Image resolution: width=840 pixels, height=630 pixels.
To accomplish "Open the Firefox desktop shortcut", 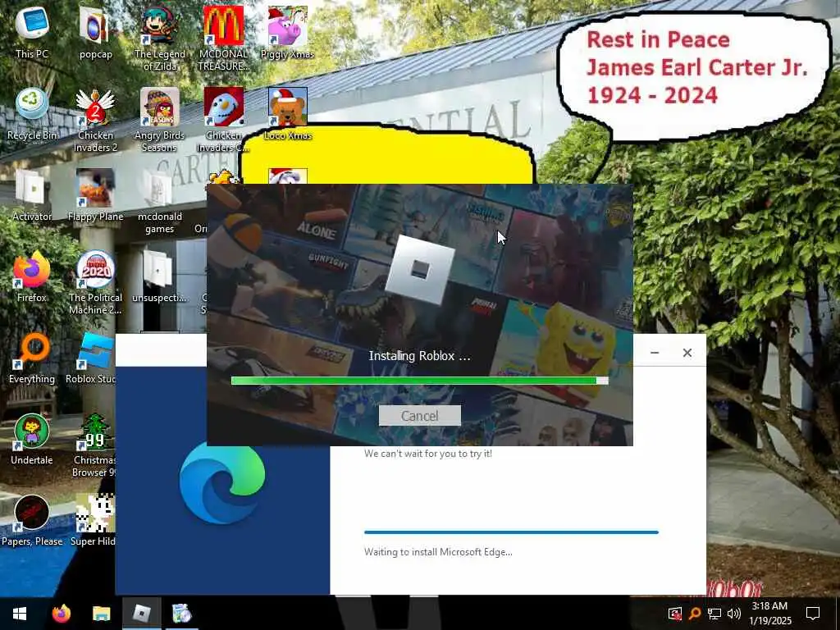I will point(32,276).
